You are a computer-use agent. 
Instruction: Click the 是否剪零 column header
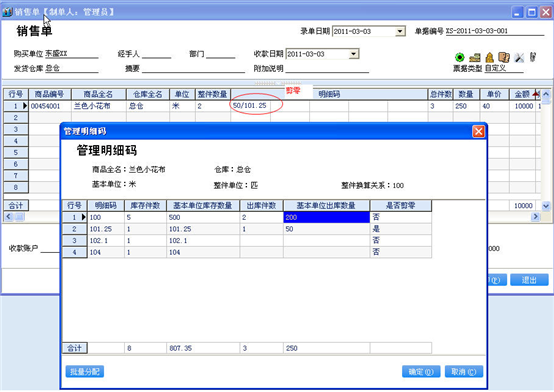click(x=401, y=206)
